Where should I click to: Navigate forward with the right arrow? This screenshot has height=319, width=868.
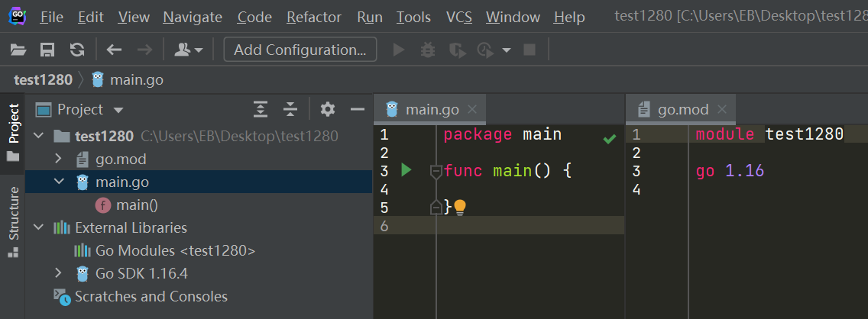click(144, 50)
